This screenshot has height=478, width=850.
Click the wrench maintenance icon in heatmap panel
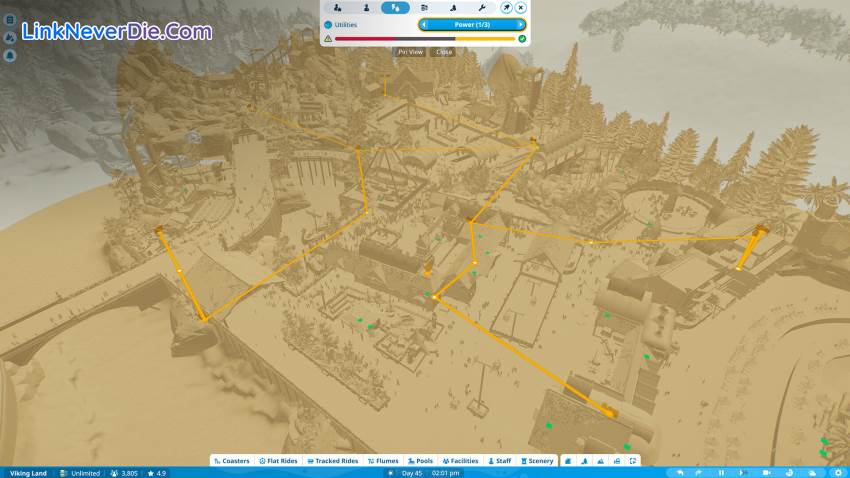tap(483, 7)
